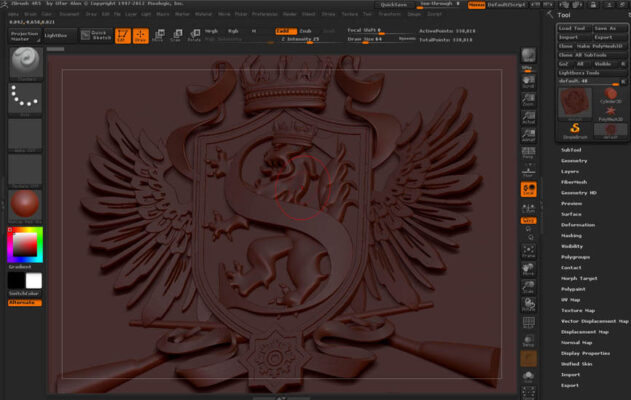The image size is (631, 400).
Task: Click the Lightbox Tools button
Action: [x=592, y=73]
